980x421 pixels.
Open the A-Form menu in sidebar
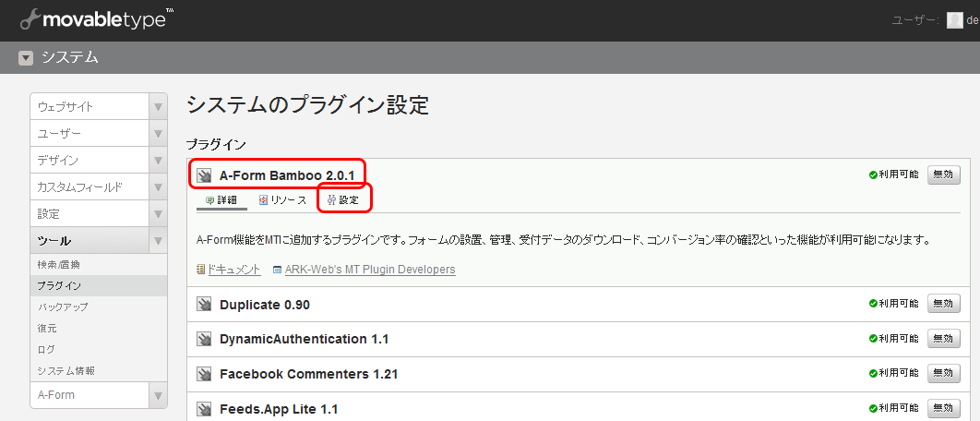click(x=90, y=395)
